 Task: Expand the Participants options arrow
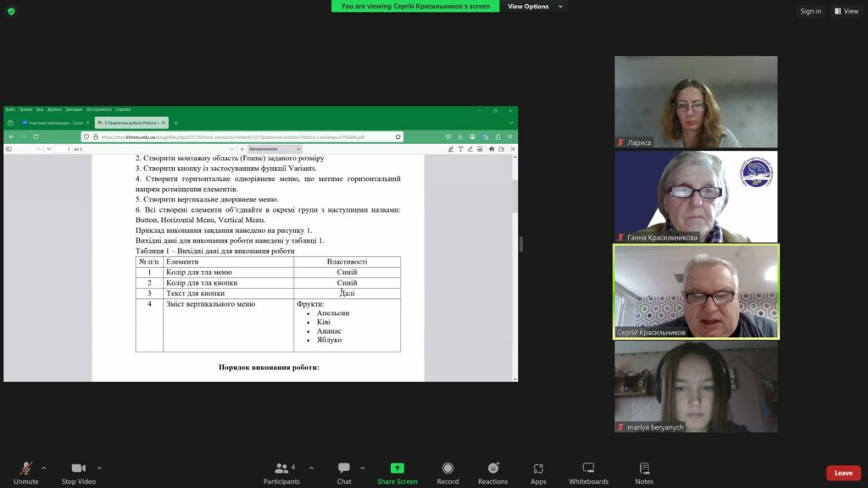pyautogui.click(x=311, y=468)
